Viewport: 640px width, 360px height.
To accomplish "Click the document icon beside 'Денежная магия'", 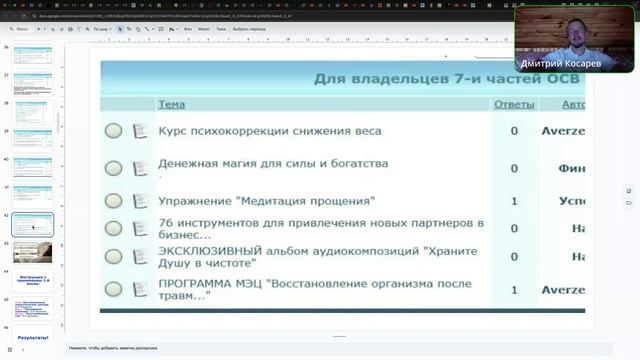I will (x=140, y=169).
